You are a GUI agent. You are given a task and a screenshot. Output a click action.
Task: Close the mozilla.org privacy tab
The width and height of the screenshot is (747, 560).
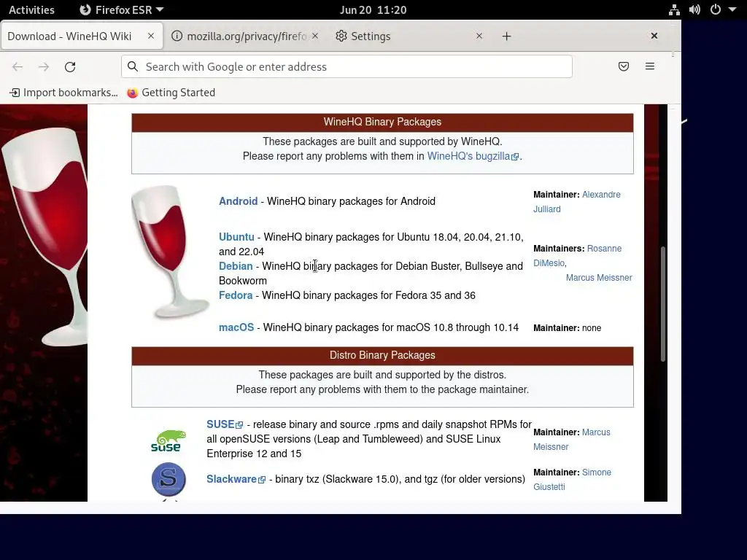point(315,36)
